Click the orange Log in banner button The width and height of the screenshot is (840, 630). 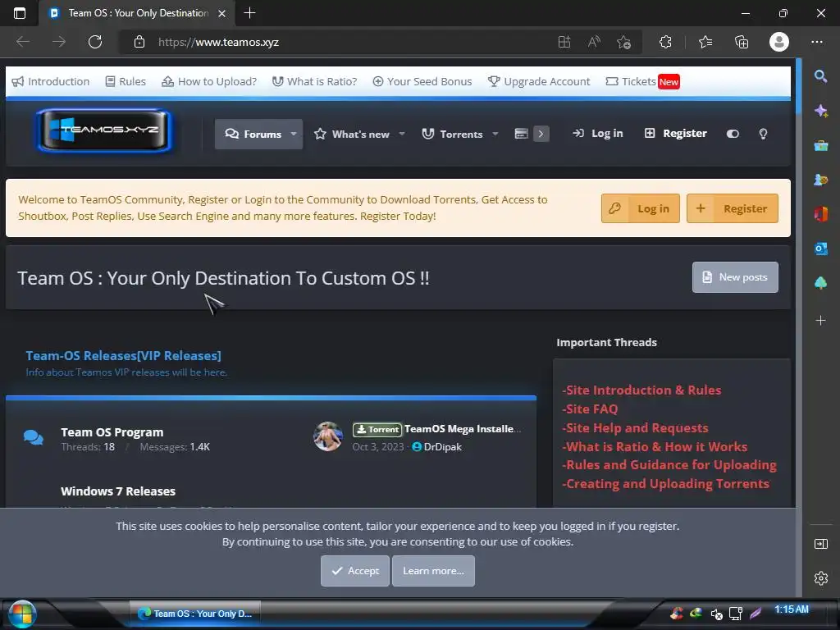point(640,208)
